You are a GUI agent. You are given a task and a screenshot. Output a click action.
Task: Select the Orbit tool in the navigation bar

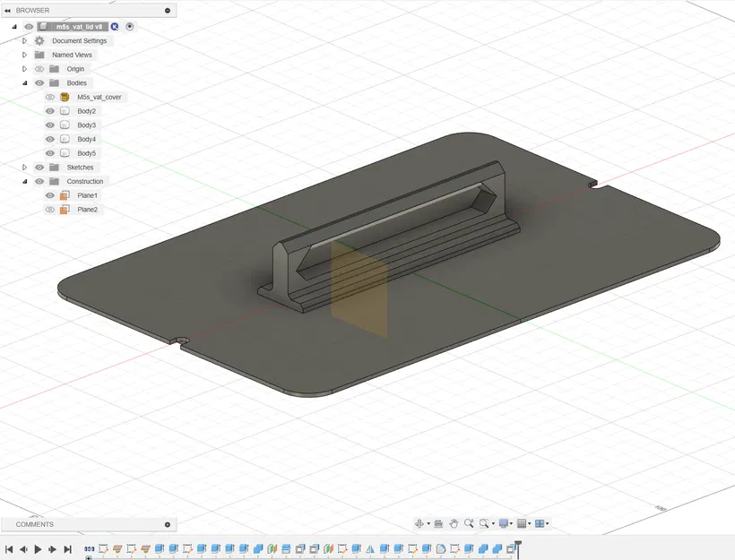(420, 523)
